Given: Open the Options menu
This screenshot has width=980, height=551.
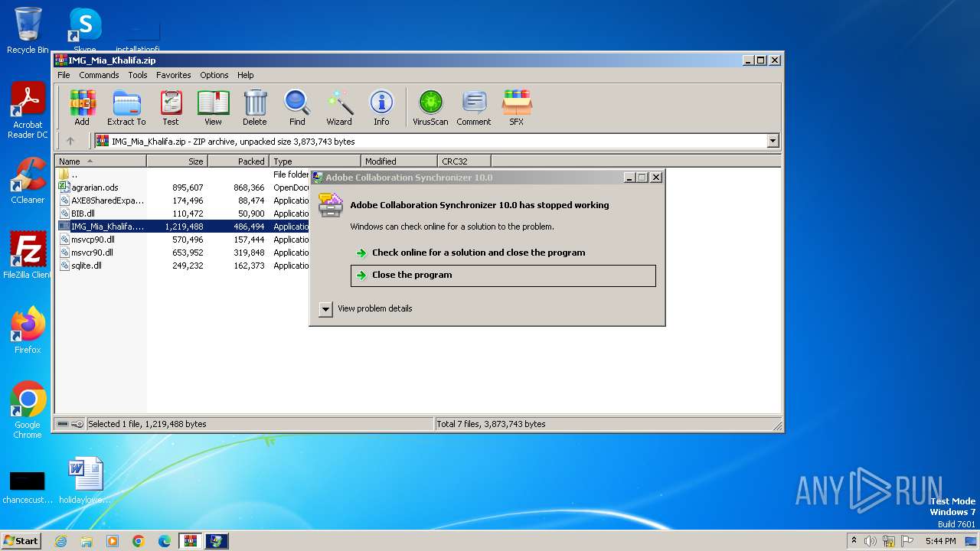Looking at the screenshot, I should pos(214,75).
